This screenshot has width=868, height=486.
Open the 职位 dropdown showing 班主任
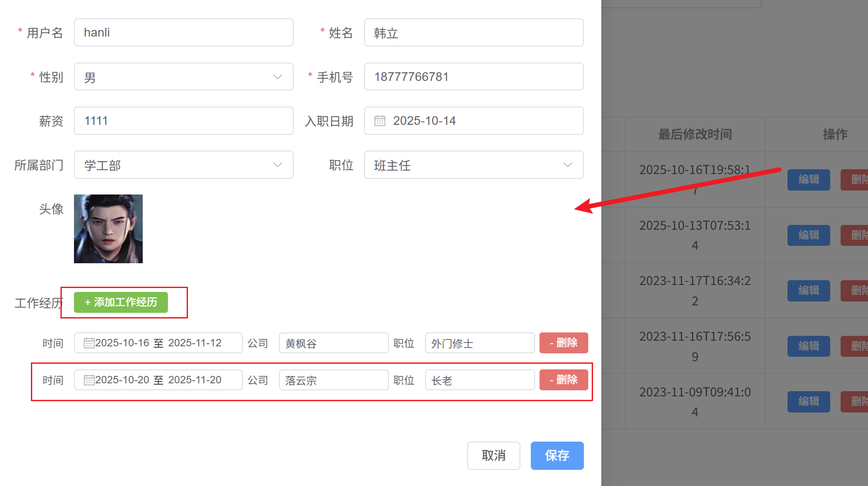473,165
